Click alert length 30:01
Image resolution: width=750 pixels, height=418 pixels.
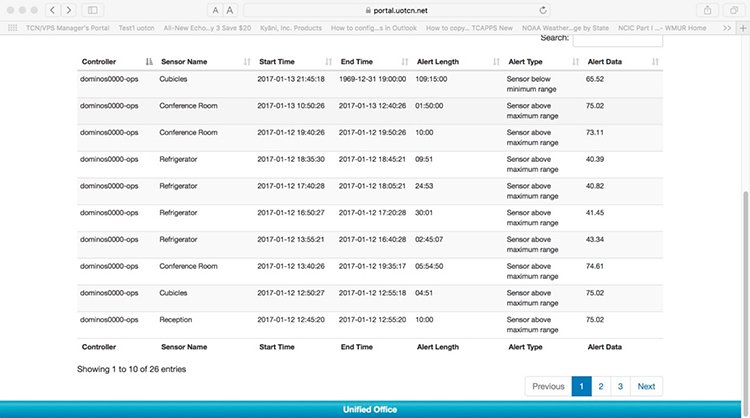pyautogui.click(x=424, y=213)
